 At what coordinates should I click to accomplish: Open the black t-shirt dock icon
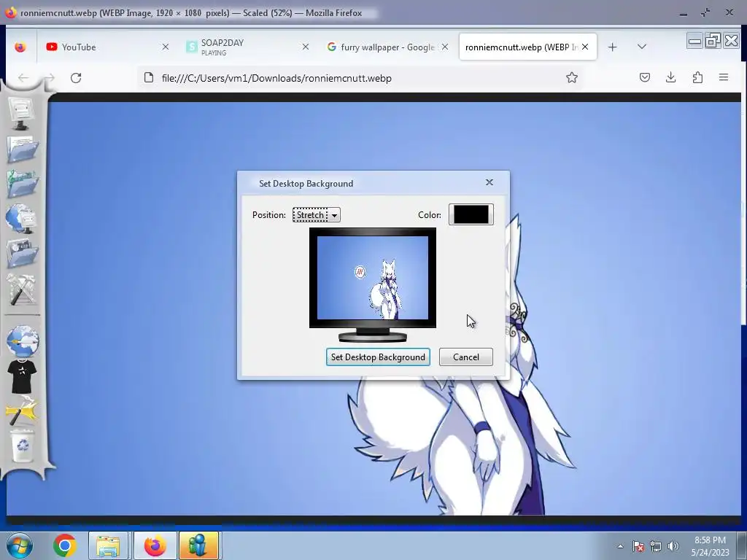(x=22, y=376)
